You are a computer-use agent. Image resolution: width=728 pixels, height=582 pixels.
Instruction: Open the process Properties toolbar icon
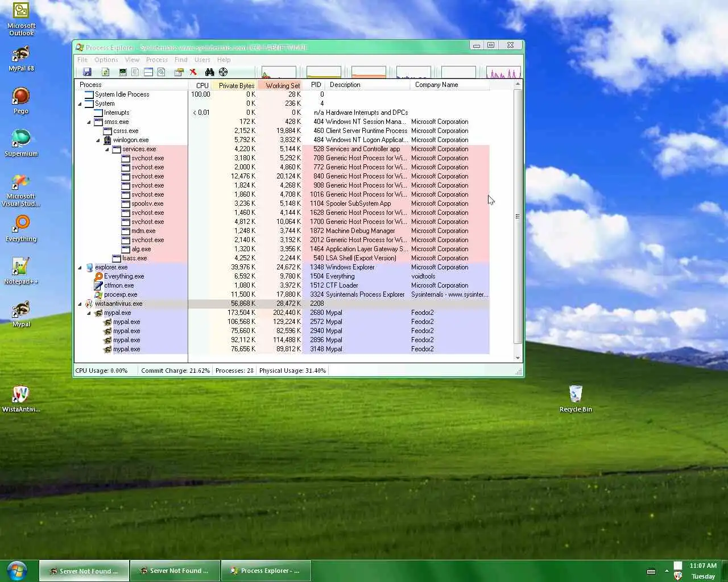[x=179, y=72]
